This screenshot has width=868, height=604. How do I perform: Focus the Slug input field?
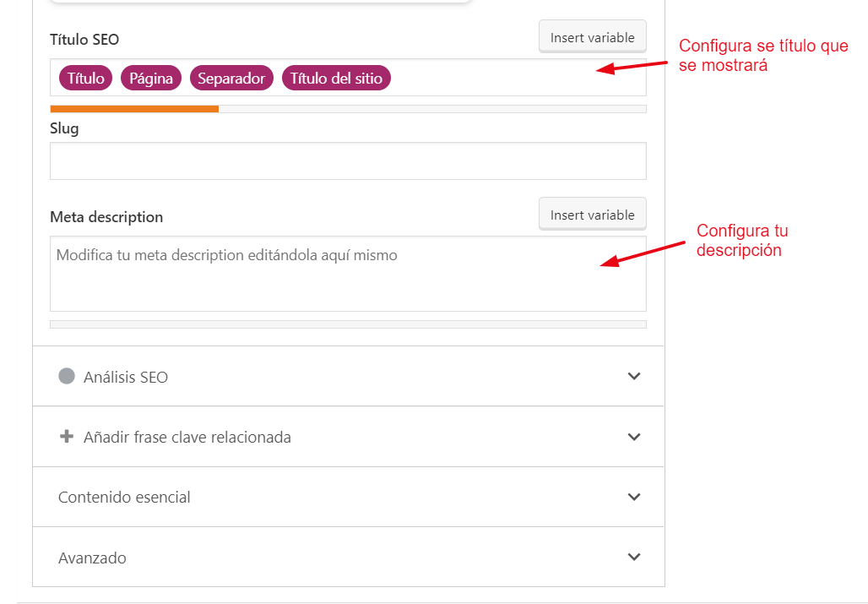(x=348, y=161)
